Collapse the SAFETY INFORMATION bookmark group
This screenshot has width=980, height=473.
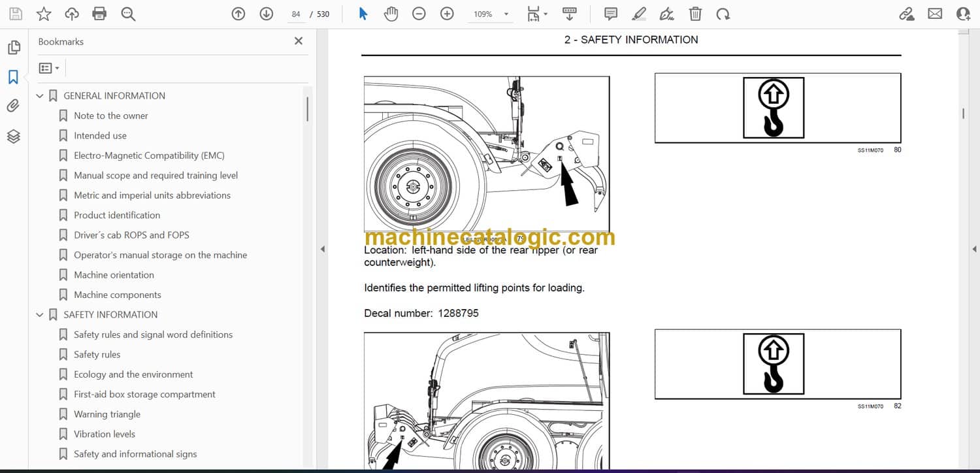click(40, 315)
